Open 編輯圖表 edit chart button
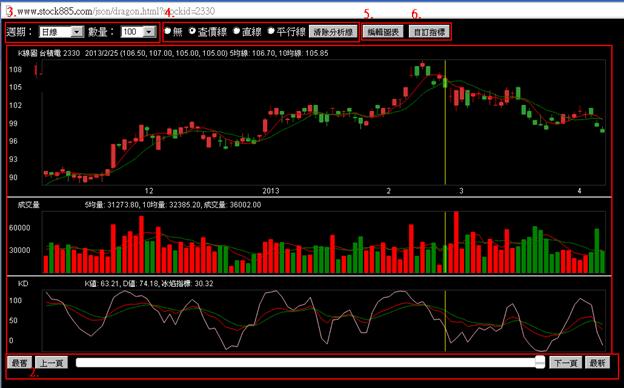 (x=383, y=32)
